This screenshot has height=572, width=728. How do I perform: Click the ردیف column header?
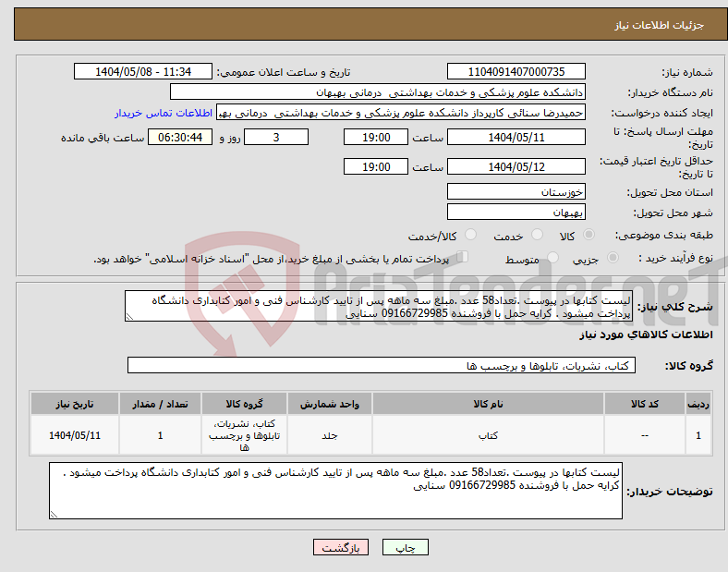(x=698, y=404)
